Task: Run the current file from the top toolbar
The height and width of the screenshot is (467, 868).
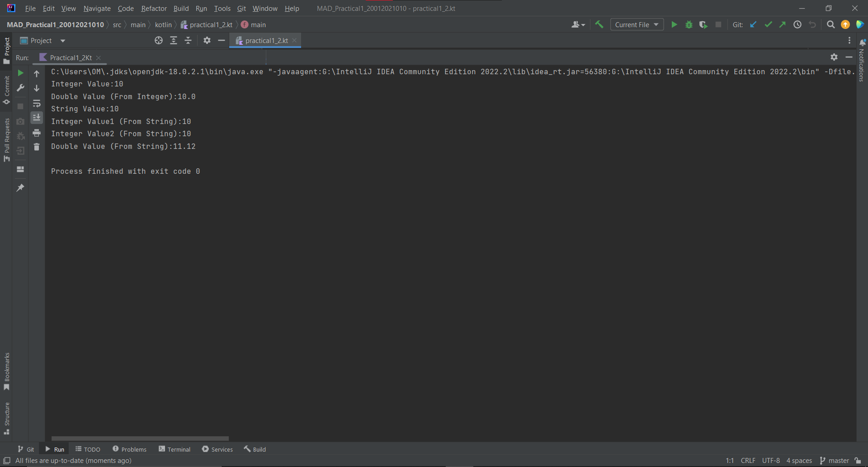Action: tap(674, 24)
